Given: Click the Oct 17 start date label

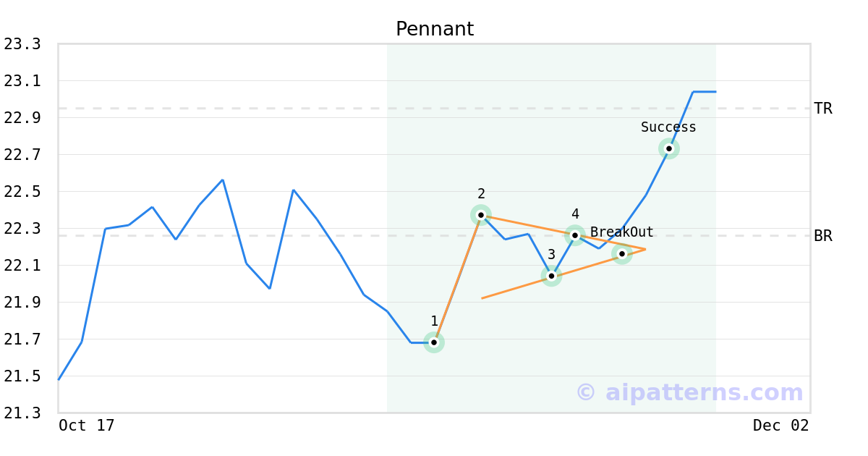Looking at the screenshot, I should 87,426.
